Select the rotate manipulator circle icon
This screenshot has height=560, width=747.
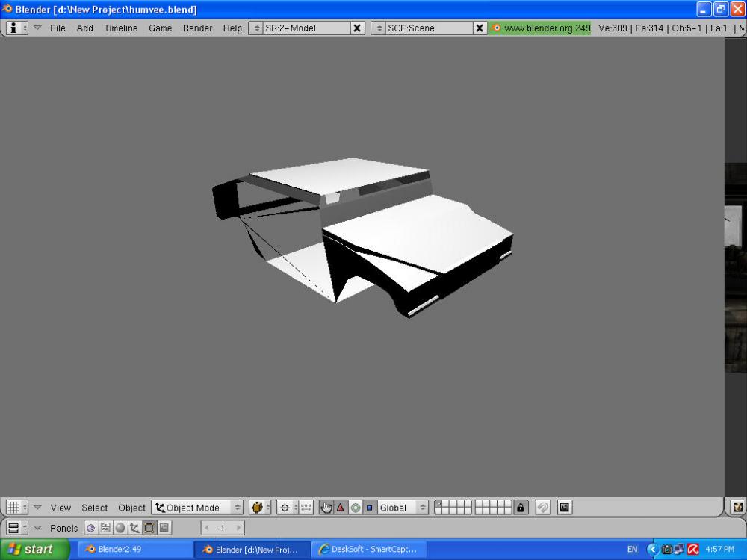click(356, 508)
